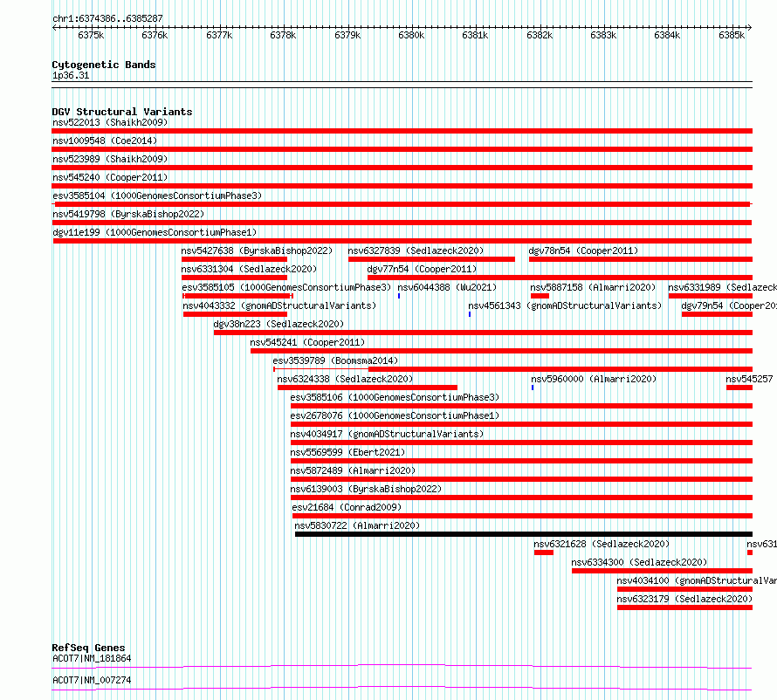Select esv21684 (Conrad2009) label

(x=347, y=507)
